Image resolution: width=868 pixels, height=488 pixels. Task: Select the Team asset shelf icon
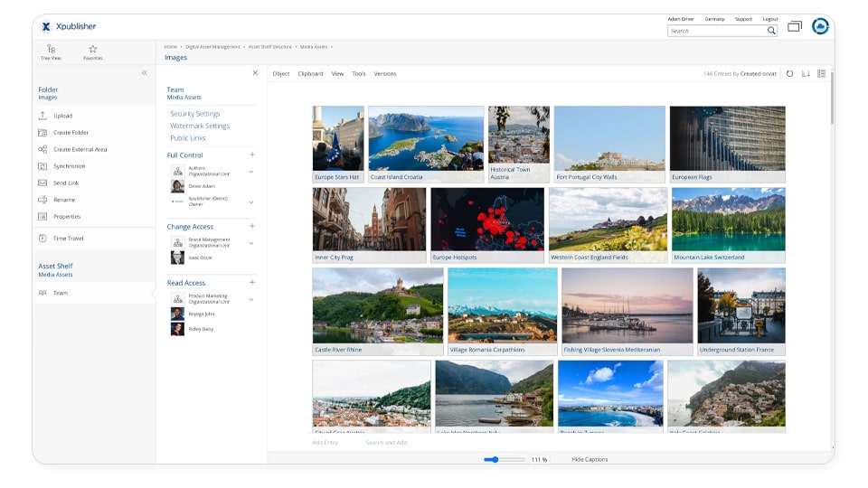[42, 293]
